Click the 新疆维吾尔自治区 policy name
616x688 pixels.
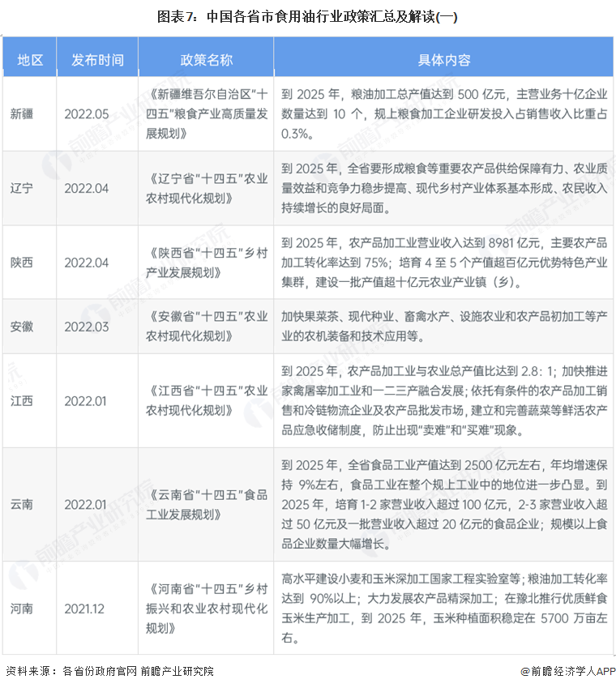(x=207, y=114)
